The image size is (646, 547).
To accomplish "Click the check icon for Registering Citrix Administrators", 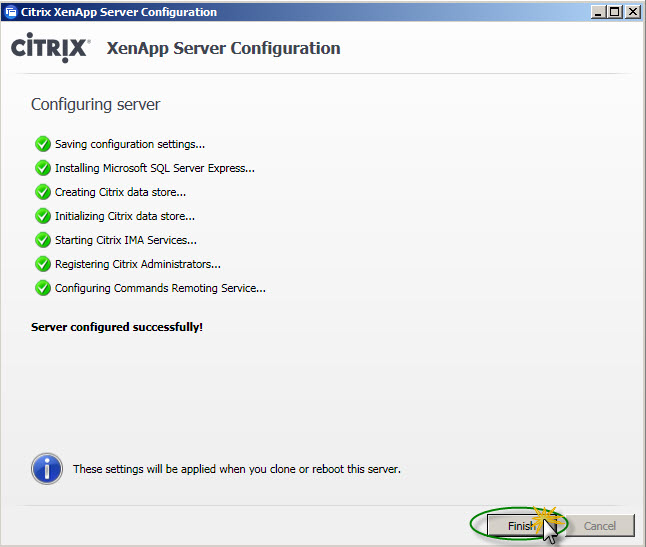I will pos(43,264).
